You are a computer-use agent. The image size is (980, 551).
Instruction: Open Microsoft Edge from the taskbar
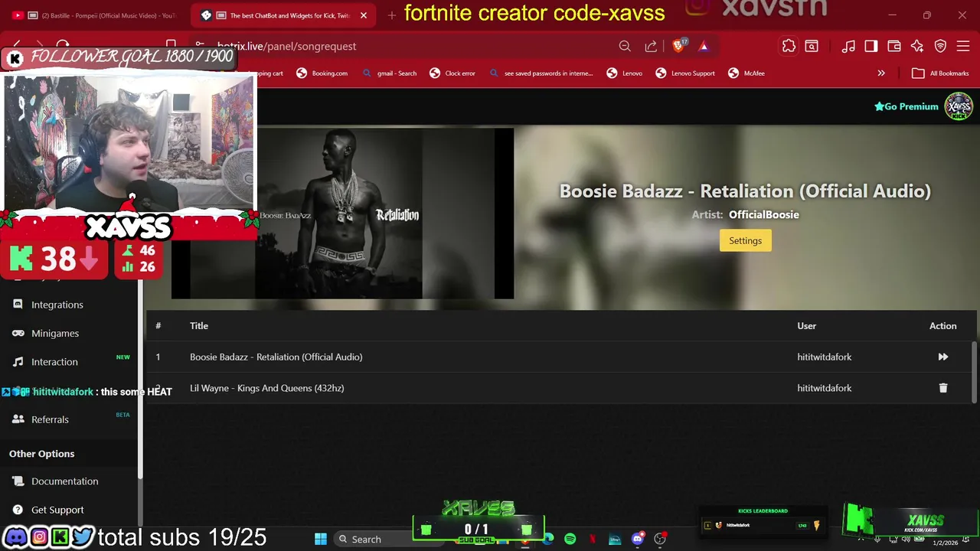[x=548, y=539]
